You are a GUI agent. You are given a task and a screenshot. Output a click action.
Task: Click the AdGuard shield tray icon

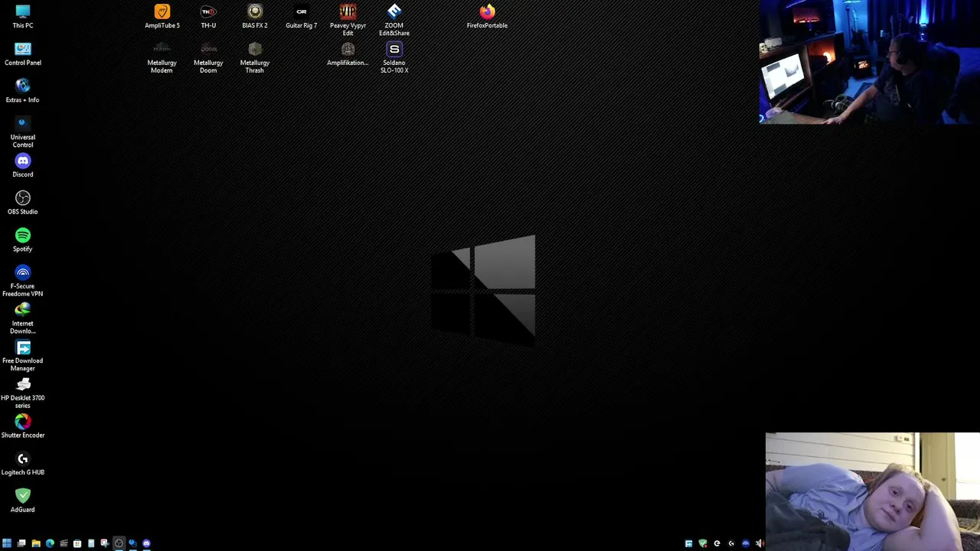pyautogui.click(x=703, y=543)
